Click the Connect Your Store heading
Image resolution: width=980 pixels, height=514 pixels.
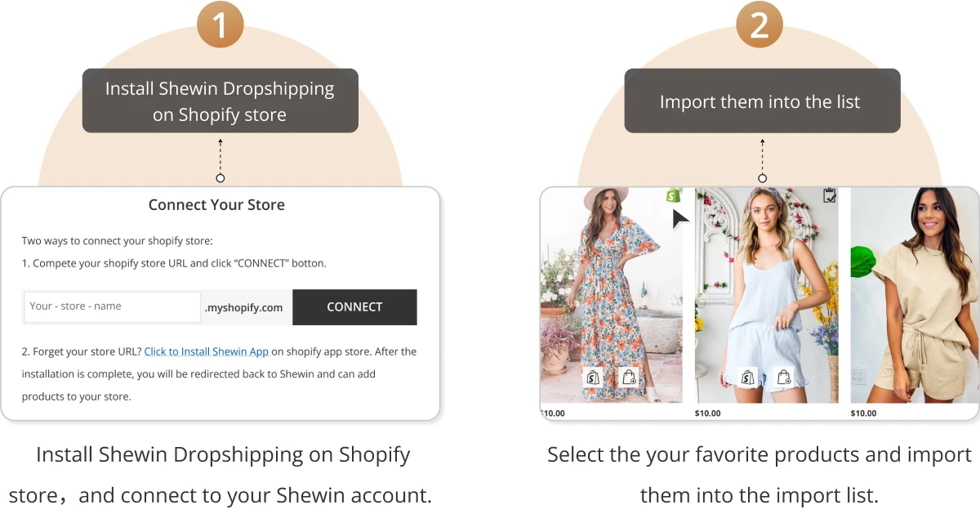coord(216,205)
